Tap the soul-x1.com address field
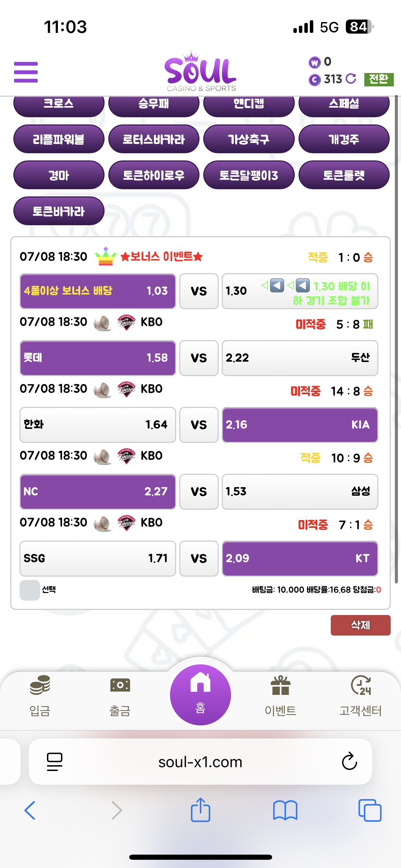 click(x=200, y=762)
